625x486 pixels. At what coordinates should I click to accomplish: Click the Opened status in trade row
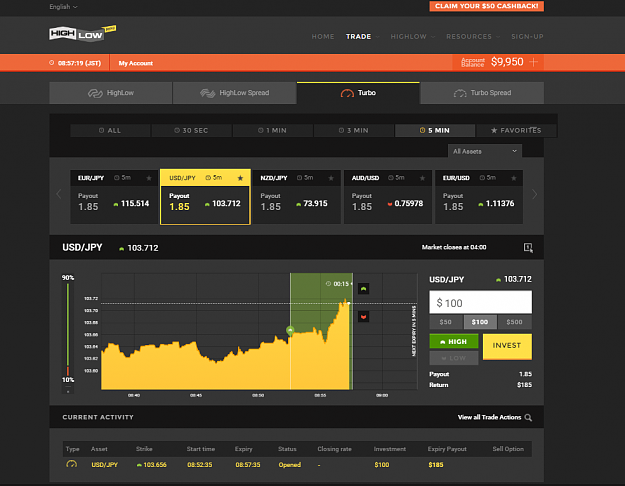pos(290,465)
